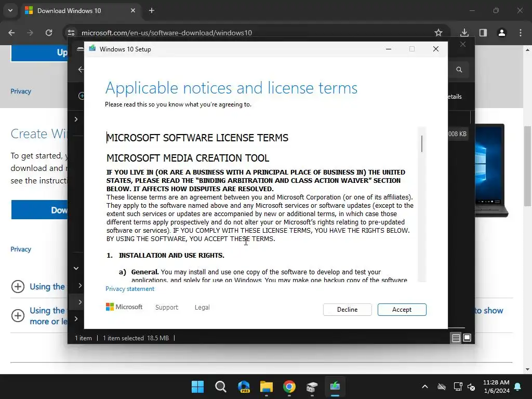Expand 'Using the... more or le' accordion
The image size is (532, 399).
(39, 315)
